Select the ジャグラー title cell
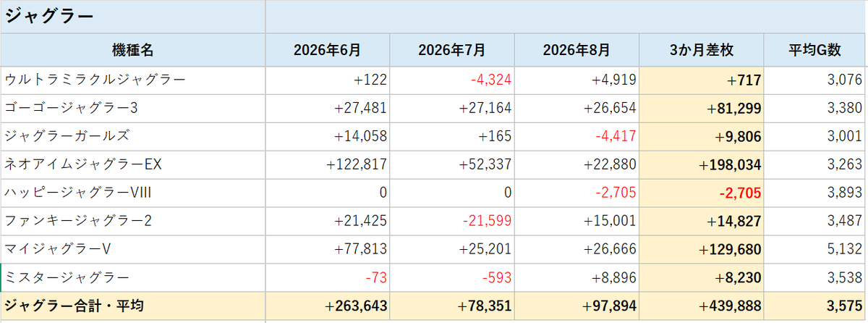 tap(132, 17)
